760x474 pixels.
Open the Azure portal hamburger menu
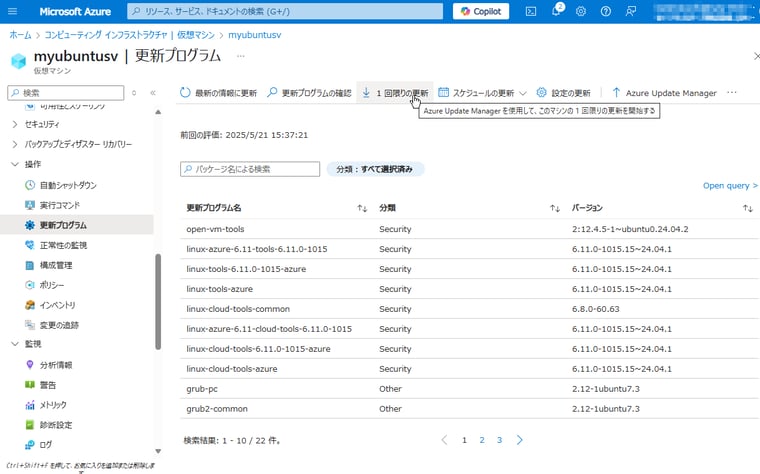[x=13, y=11]
